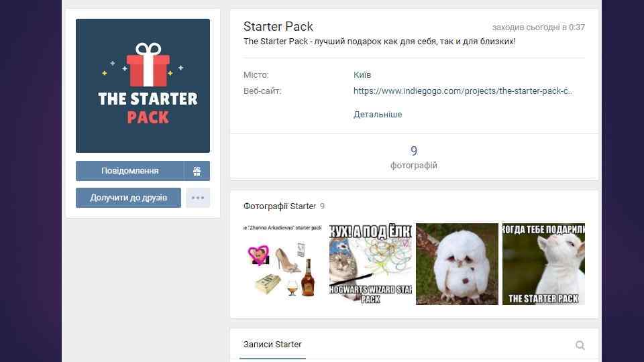Open the three-dots more actions menu
Screen dimensions: 644x362
click(x=197, y=198)
